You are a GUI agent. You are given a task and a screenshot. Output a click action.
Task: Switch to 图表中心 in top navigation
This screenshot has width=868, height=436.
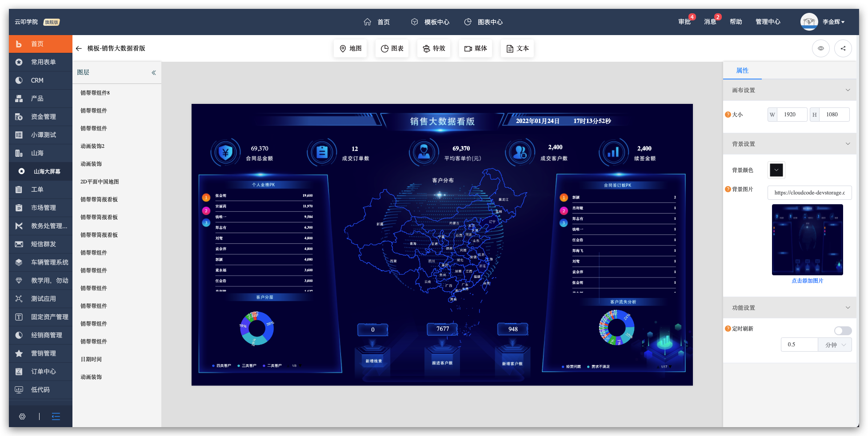click(484, 22)
